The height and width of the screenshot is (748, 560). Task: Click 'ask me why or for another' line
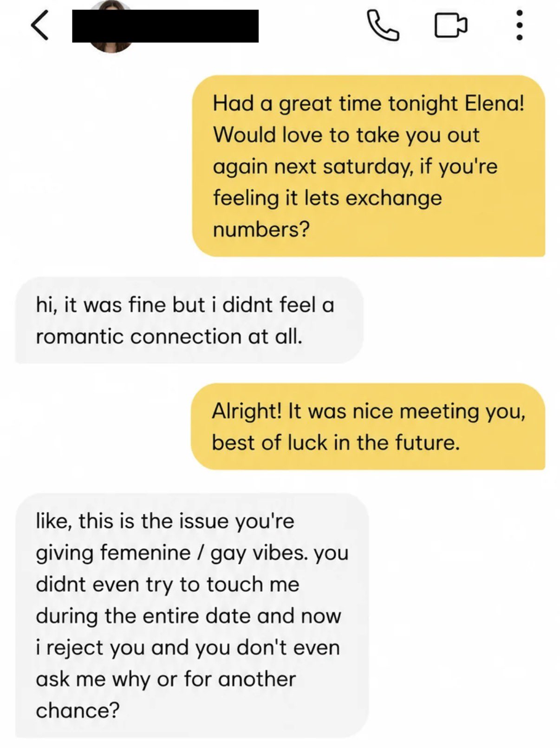[166, 679]
